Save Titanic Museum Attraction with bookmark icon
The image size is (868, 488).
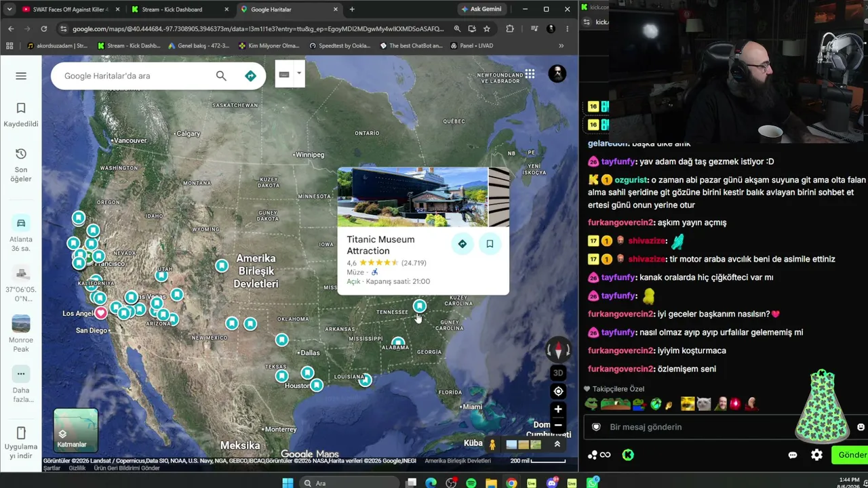pyautogui.click(x=490, y=244)
